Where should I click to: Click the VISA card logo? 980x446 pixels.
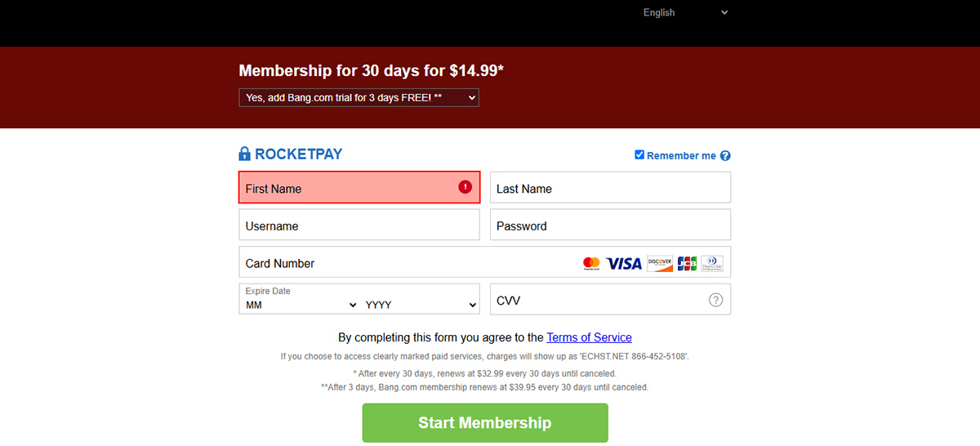(x=625, y=263)
